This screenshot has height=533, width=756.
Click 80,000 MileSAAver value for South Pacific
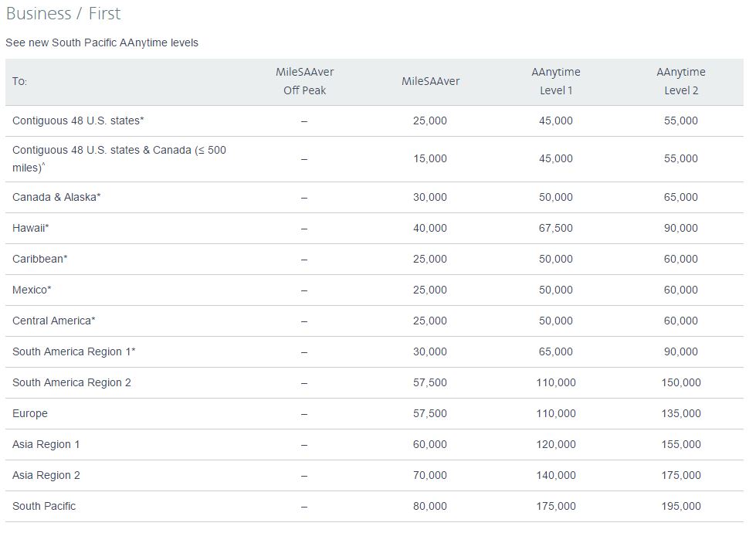(x=429, y=506)
